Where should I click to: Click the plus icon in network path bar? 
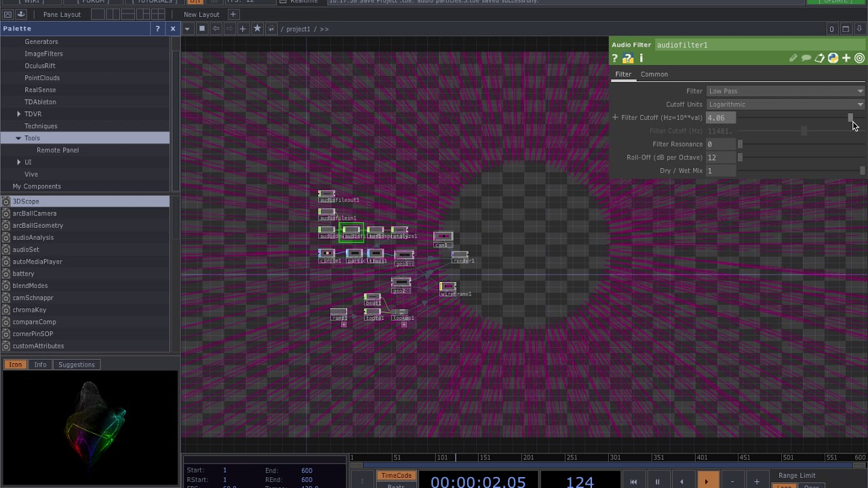(x=243, y=28)
